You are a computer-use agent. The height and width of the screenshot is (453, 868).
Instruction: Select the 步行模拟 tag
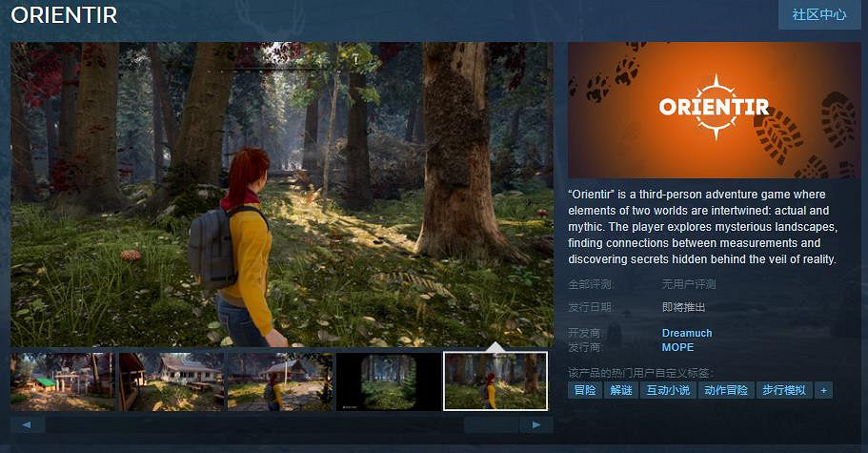(784, 390)
